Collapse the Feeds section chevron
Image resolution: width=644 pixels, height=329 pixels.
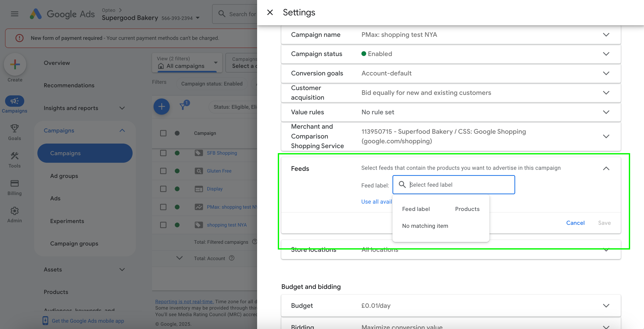pos(606,169)
